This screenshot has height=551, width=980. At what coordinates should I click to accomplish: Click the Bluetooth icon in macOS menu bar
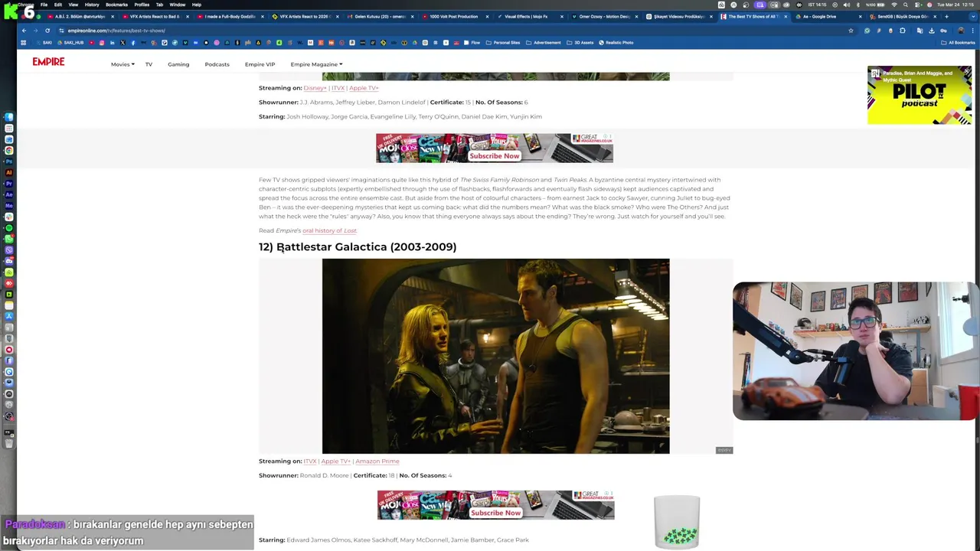pyautogui.click(x=857, y=5)
